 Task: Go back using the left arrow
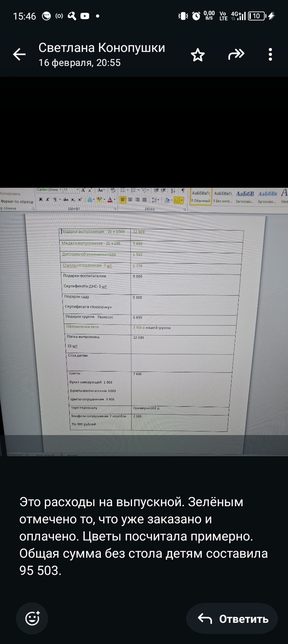click(x=19, y=54)
